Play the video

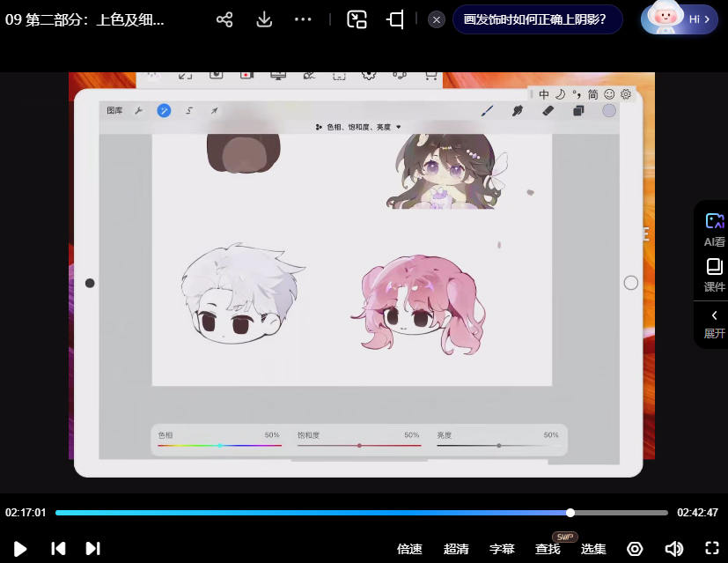tap(20, 549)
